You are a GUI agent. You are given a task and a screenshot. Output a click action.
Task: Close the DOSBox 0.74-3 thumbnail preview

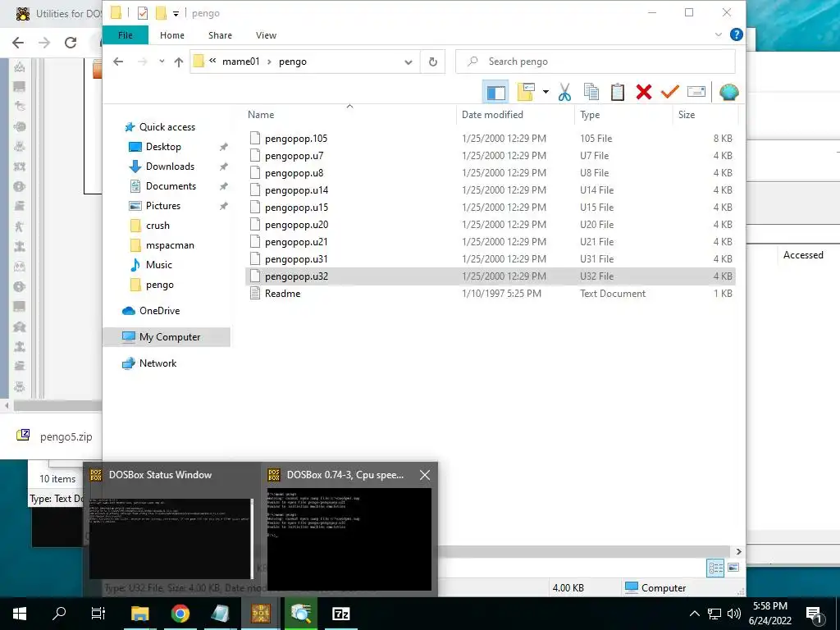point(425,475)
